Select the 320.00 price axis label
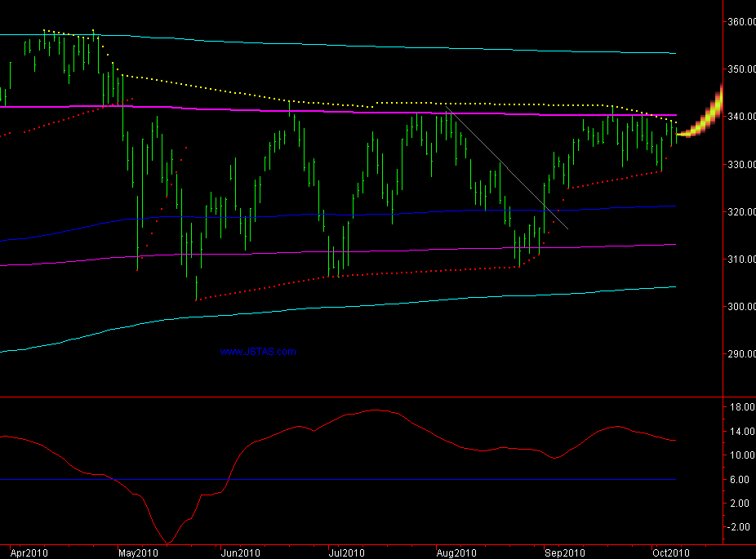The height and width of the screenshot is (559, 756). point(740,212)
